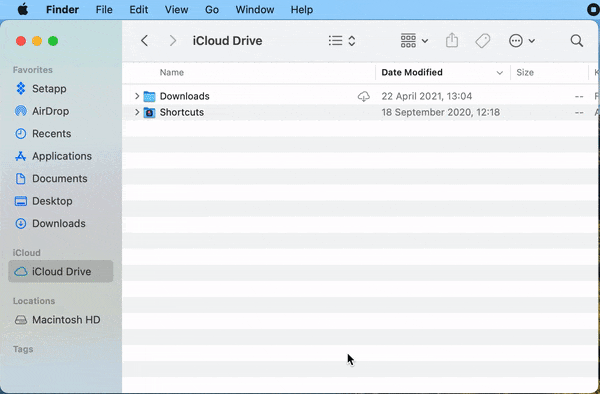The width and height of the screenshot is (600, 394).
Task: Click the Applications sidebar icon
Action: coord(21,156)
